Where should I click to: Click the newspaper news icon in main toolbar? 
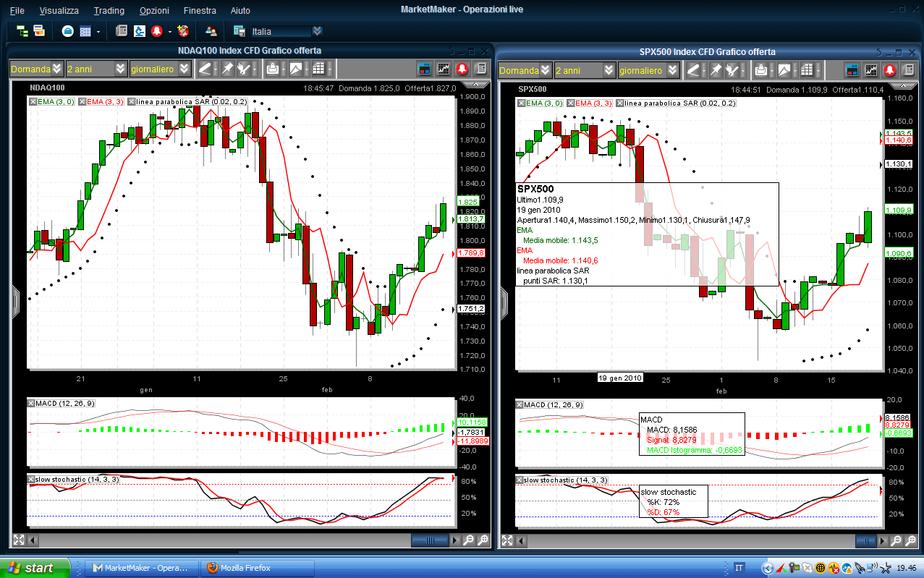click(122, 31)
